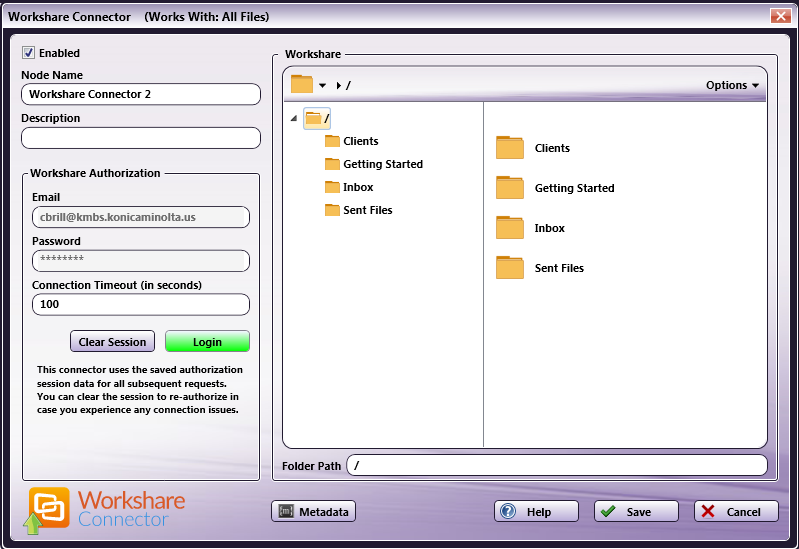Viewport: 799px width, 549px height.
Task: Open the Options dropdown menu
Action: (732, 85)
